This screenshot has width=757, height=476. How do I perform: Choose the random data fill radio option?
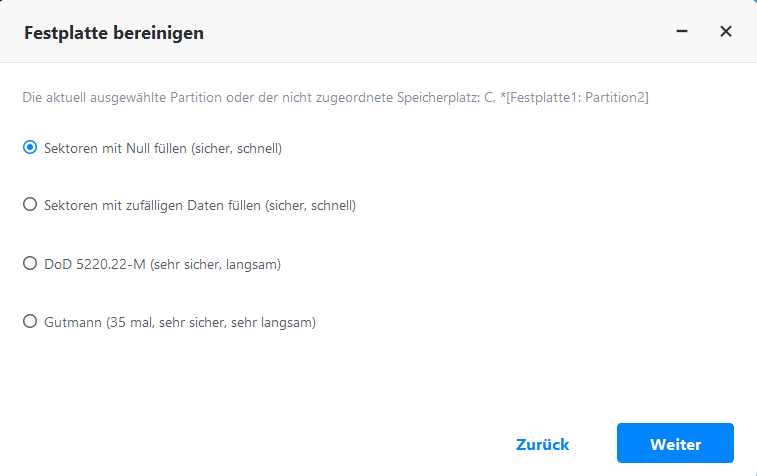tap(30, 206)
